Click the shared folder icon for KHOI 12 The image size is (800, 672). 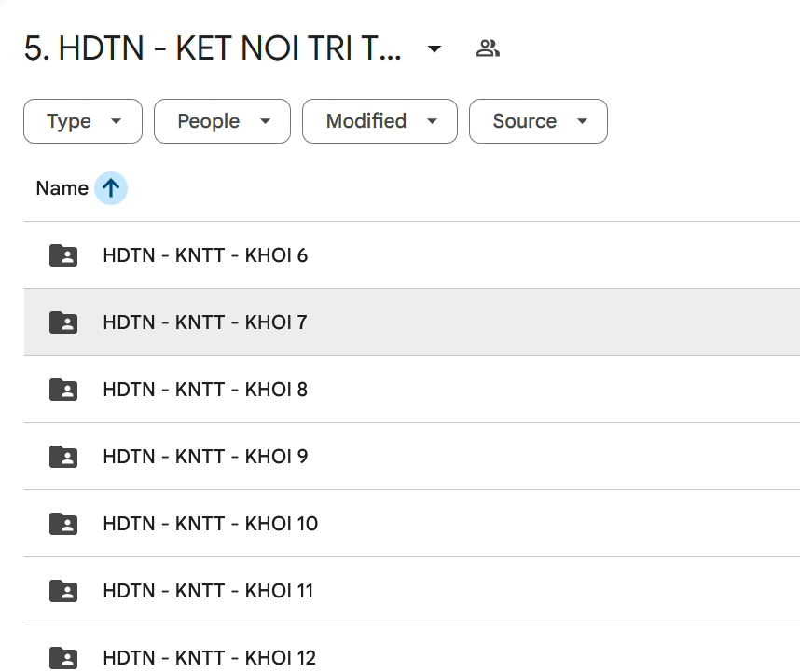point(63,656)
